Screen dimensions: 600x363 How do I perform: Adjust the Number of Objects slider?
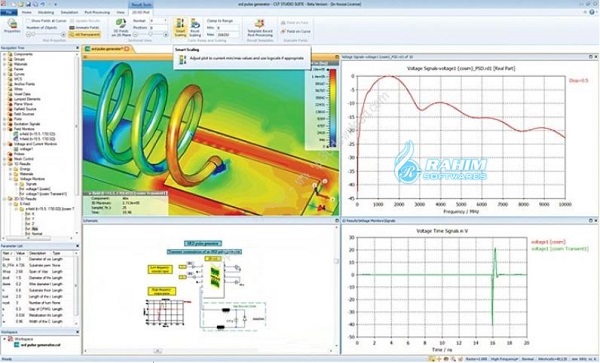pos(46,35)
